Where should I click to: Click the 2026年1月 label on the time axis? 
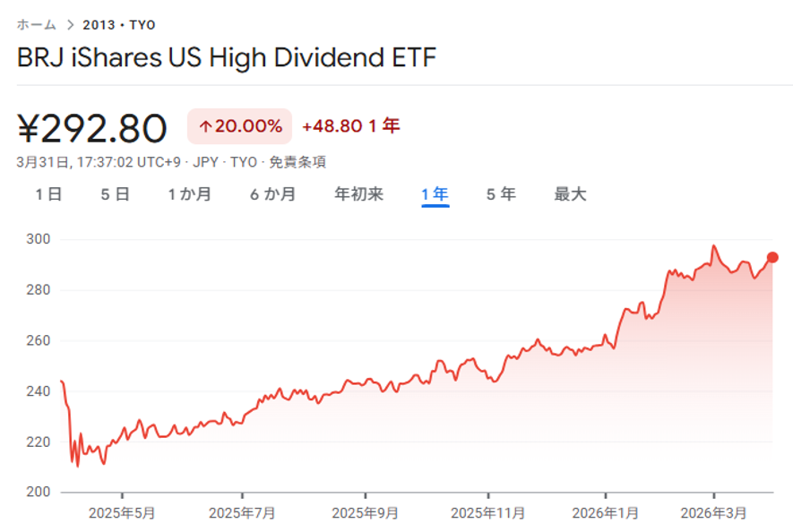(606, 513)
